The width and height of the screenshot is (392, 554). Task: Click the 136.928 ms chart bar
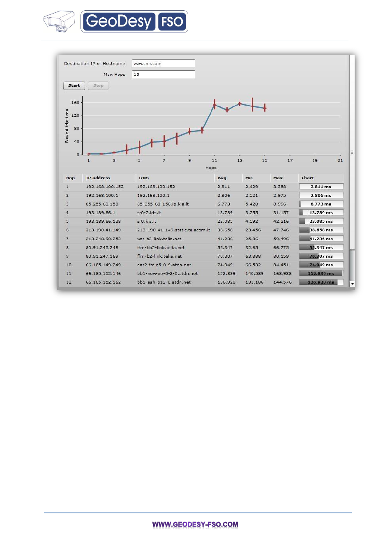click(x=321, y=282)
